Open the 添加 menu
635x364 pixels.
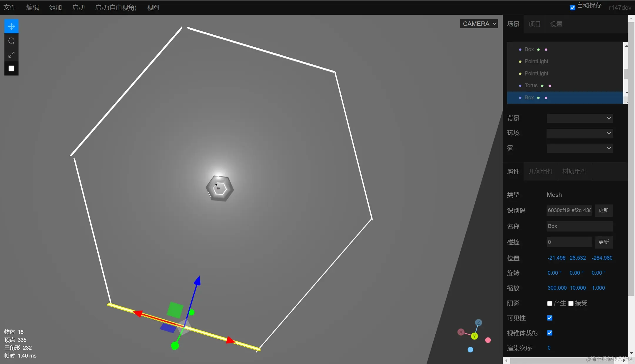click(x=55, y=8)
